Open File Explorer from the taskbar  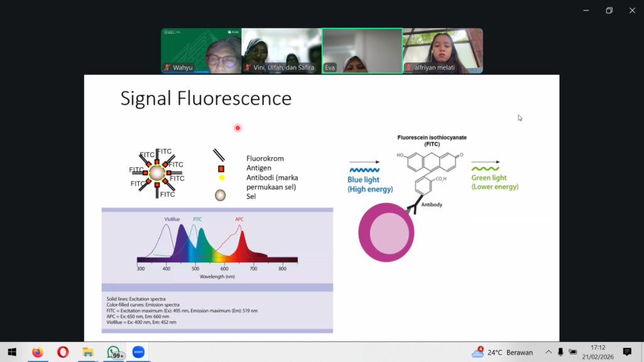[x=88, y=352]
